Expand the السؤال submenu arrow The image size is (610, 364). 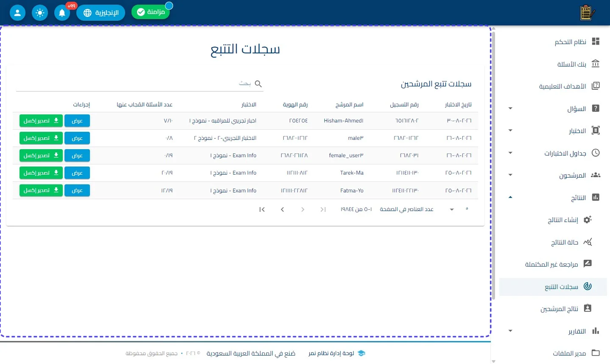coord(510,108)
